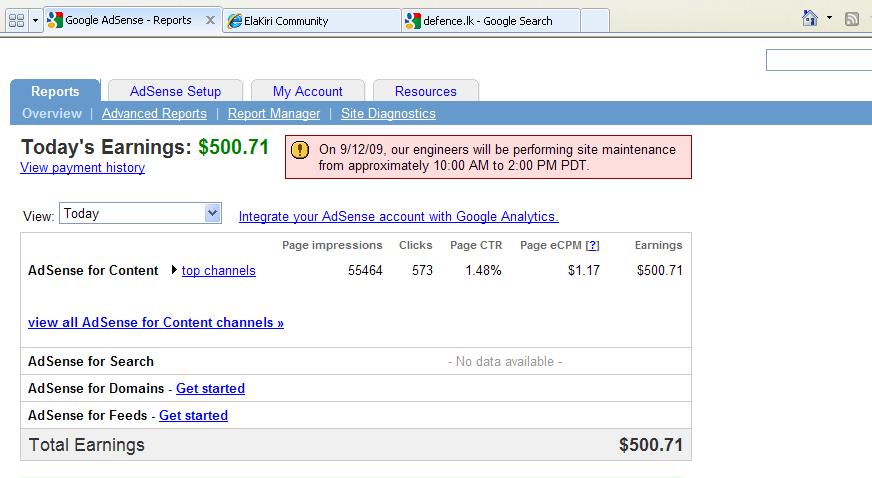Go to the My Account tab
872x478 pixels.
click(x=308, y=91)
